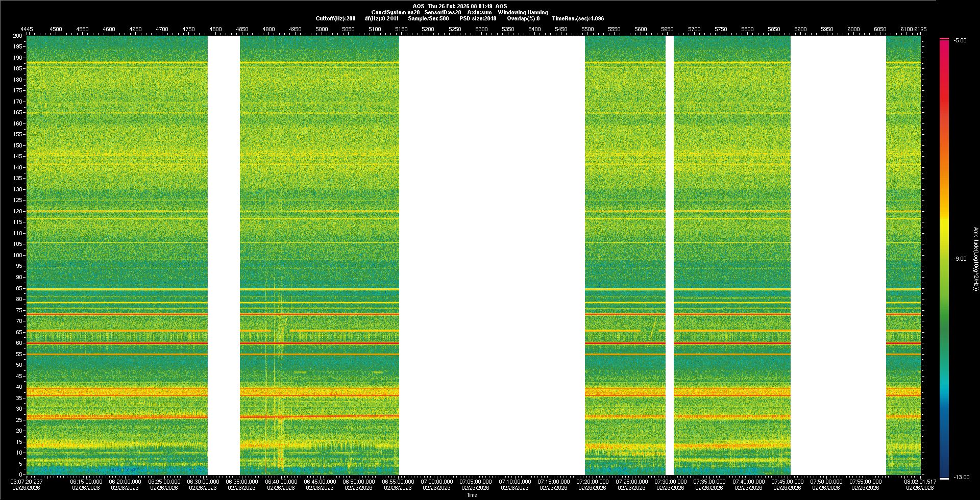Select the 200 Hz frequency axis tick
The image size is (980, 500).
pyautogui.click(x=17, y=36)
